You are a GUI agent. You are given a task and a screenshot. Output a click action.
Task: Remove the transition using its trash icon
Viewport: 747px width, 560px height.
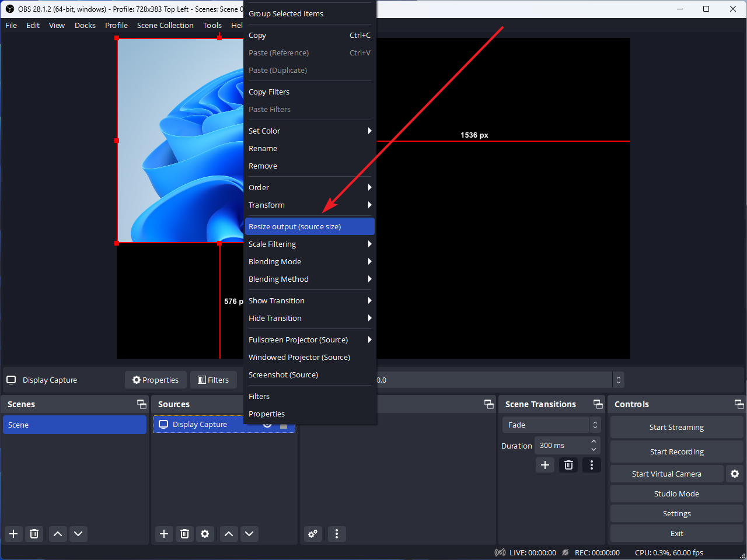pyautogui.click(x=568, y=465)
